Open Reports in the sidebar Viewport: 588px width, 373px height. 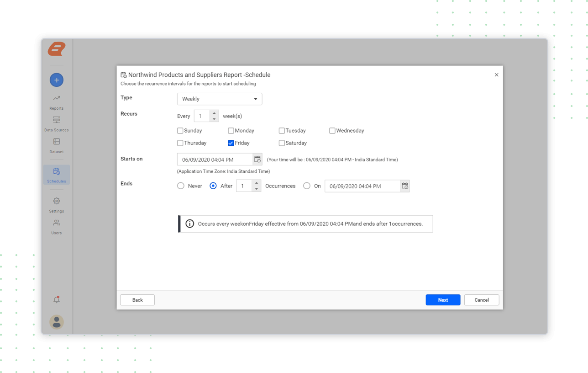click(x=57, y=102)
